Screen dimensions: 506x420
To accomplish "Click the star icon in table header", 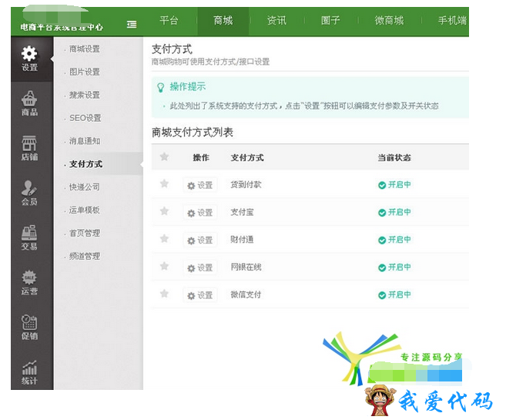I will tap(164, 157).
